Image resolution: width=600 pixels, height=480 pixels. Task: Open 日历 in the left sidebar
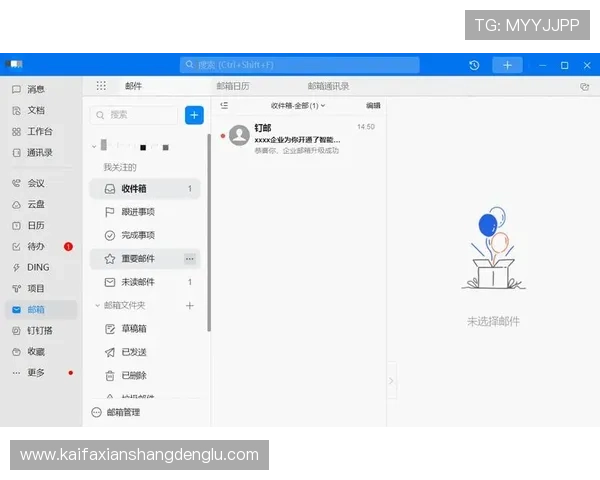coord(29,225)
